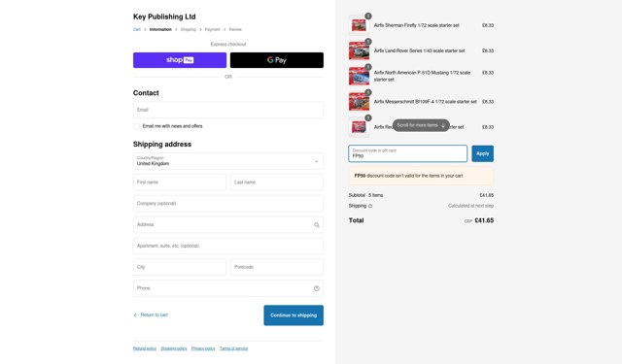The height and width of the screenshot is (364, 622).
Task: Select the Payment breadcrumb step
Action: 212,29
